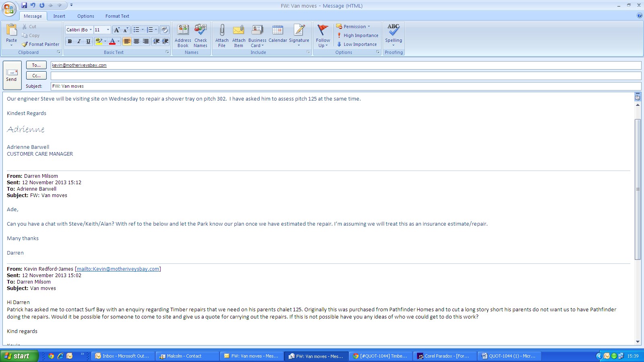Grow the font size
The image size is (644, 362).
pos(117,30)
